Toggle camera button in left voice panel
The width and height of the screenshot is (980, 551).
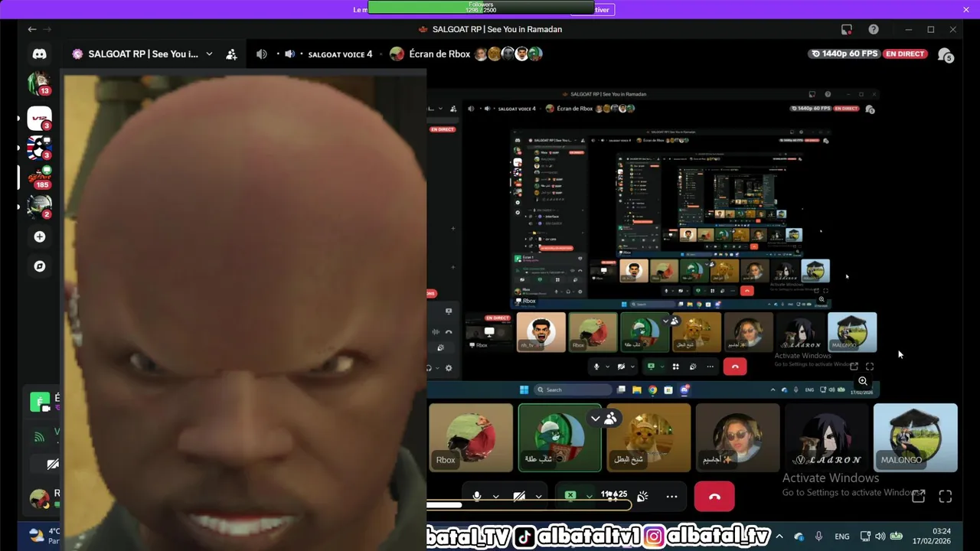[52, 465]
